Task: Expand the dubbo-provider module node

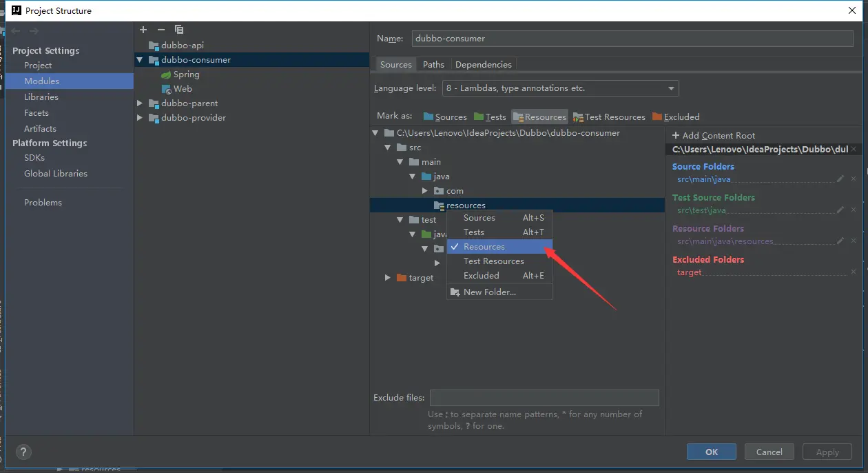Action: [140, 118]
